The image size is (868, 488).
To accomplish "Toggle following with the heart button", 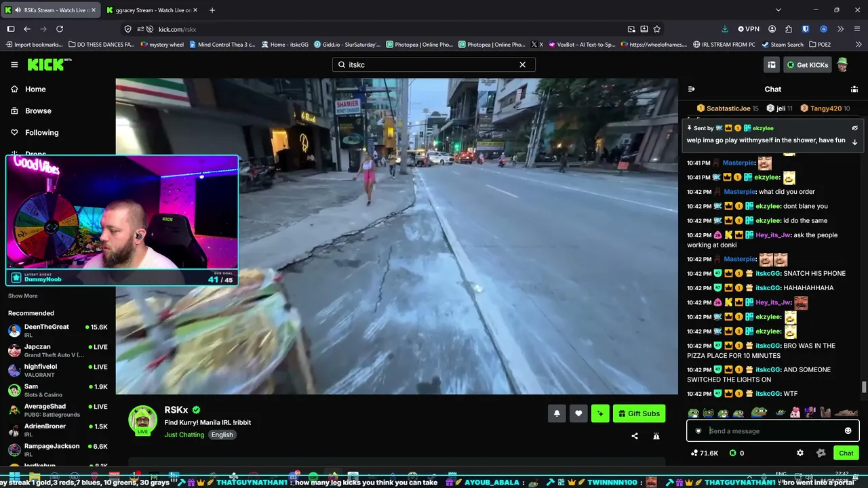I will (x=578, y=413).
